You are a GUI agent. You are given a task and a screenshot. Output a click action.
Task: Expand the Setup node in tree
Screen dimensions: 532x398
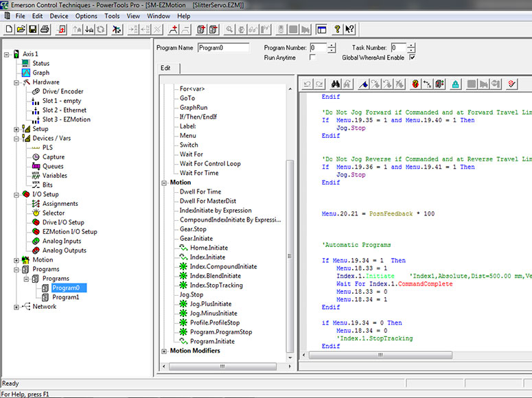pos(16,129)
